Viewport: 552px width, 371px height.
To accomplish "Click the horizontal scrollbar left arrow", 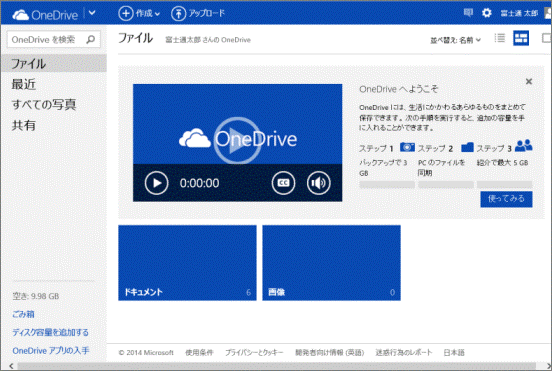I will (11, 366).
